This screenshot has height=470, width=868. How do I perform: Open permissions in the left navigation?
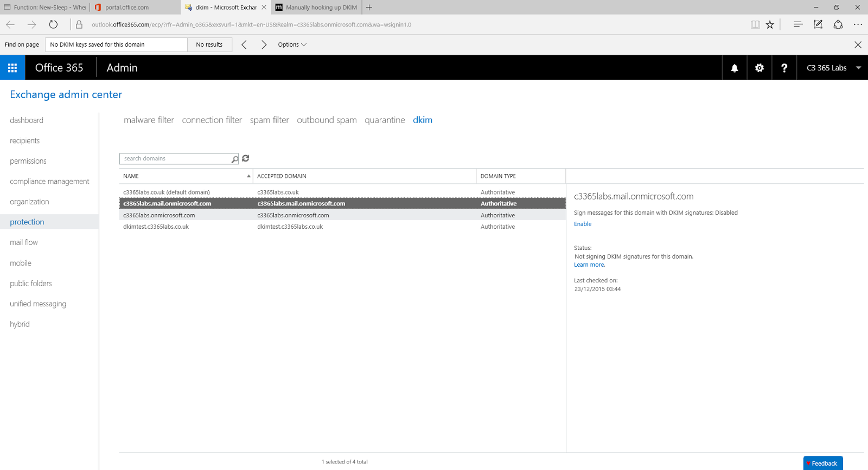[x=28, y=161]
